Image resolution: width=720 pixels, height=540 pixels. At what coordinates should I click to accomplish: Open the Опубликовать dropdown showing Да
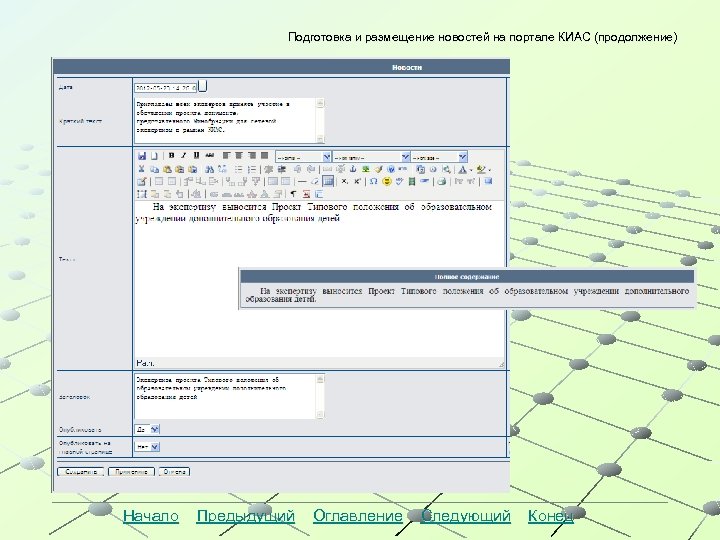[147, 429]
